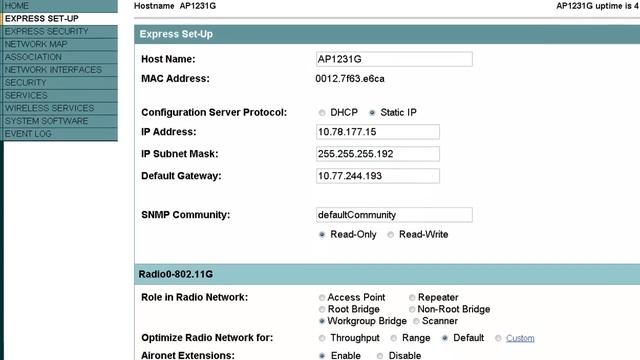This screenshot has height=360, width=640.
Task: Click the Host Name input field
Action: click(394, 59)
